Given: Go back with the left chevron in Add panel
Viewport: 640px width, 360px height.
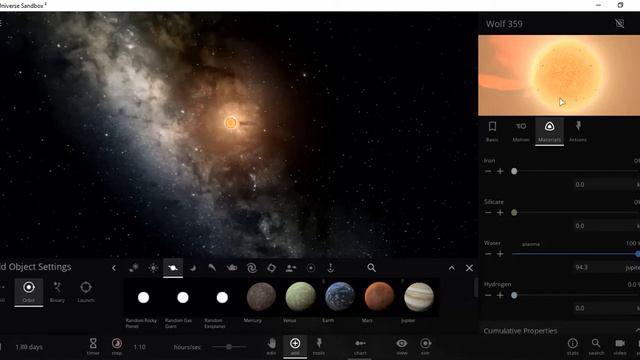Looking at the screenshot, I should (114, 268).
